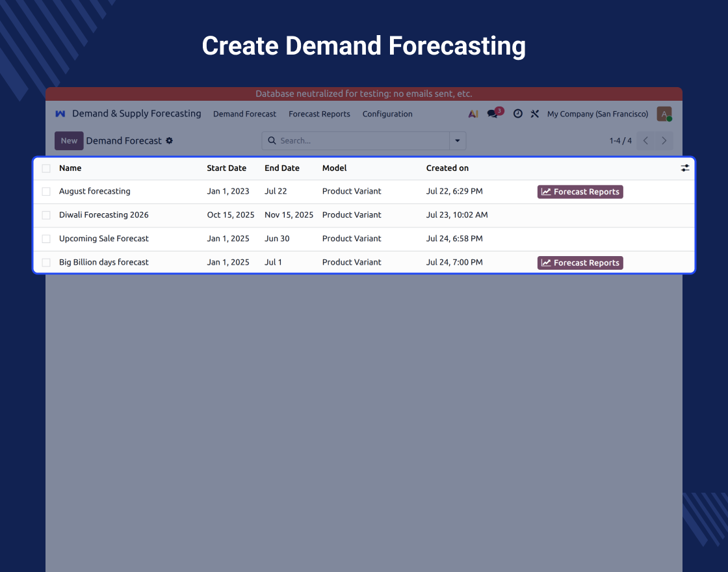Sort by the Model column header
This screenshot has height=572, width=728.
click(334, 168)
